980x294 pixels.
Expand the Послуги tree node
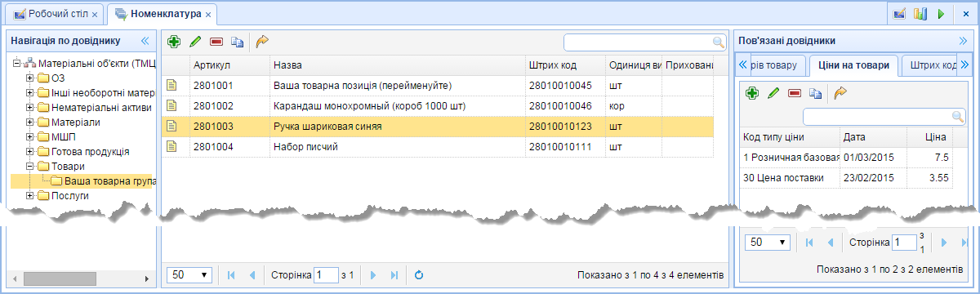[30, 196]
